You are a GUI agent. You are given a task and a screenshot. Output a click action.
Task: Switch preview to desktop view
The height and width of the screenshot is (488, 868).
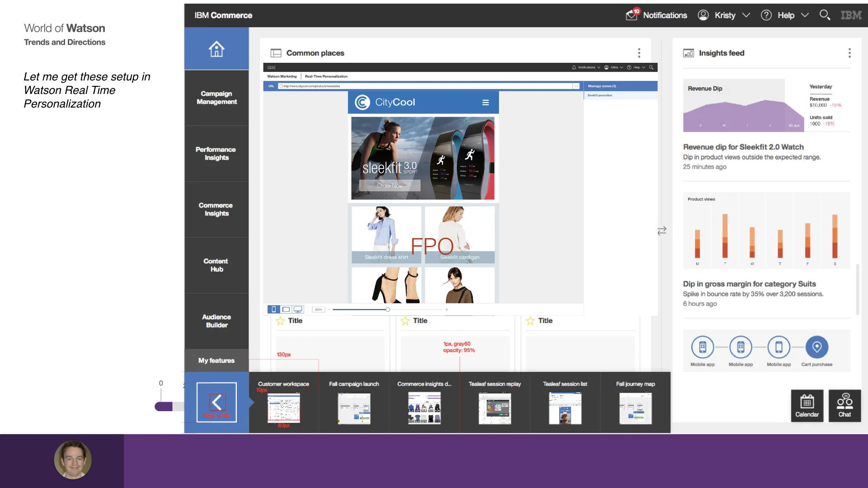[298, 310]
